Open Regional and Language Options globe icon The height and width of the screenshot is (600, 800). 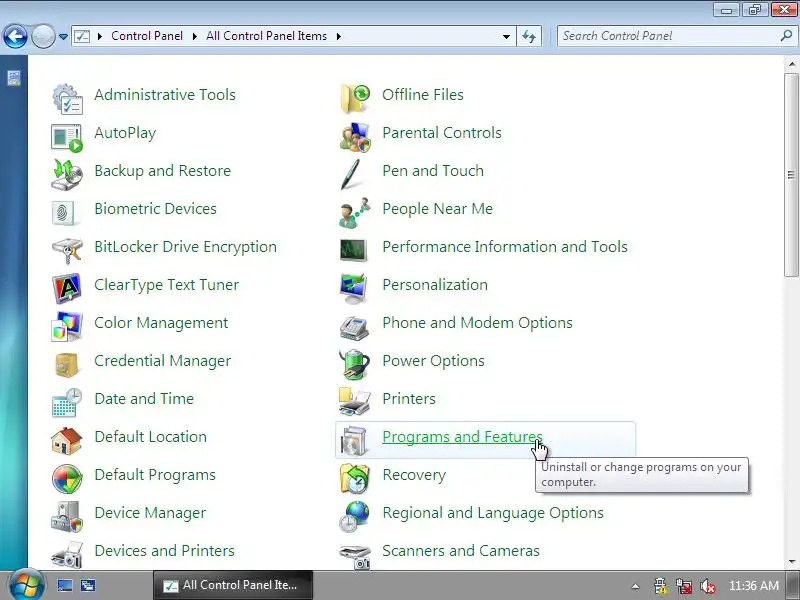point(354,516)
